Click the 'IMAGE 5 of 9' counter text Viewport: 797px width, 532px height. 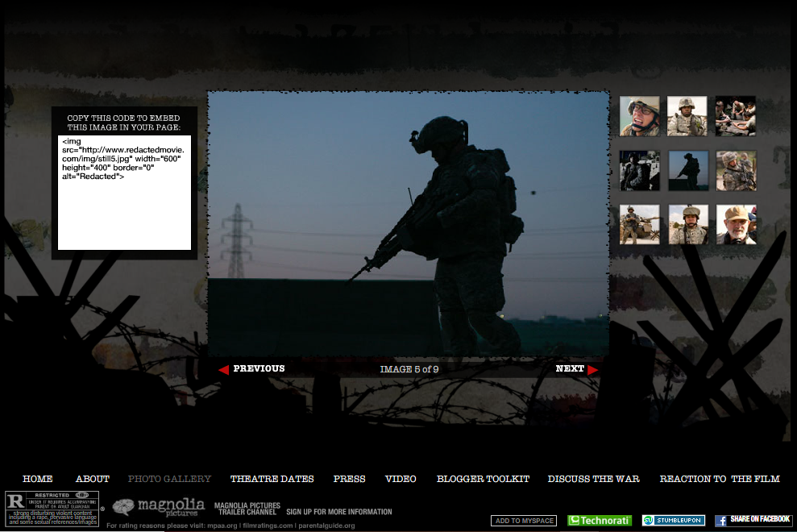pyautogui.click(x=409, y=369)
